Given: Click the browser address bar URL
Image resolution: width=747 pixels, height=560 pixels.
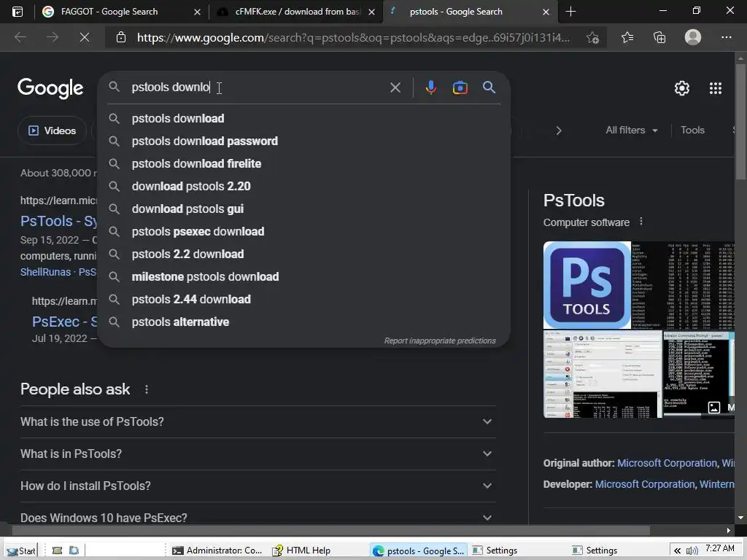Looking at the screenshot, I should (352, 37).
